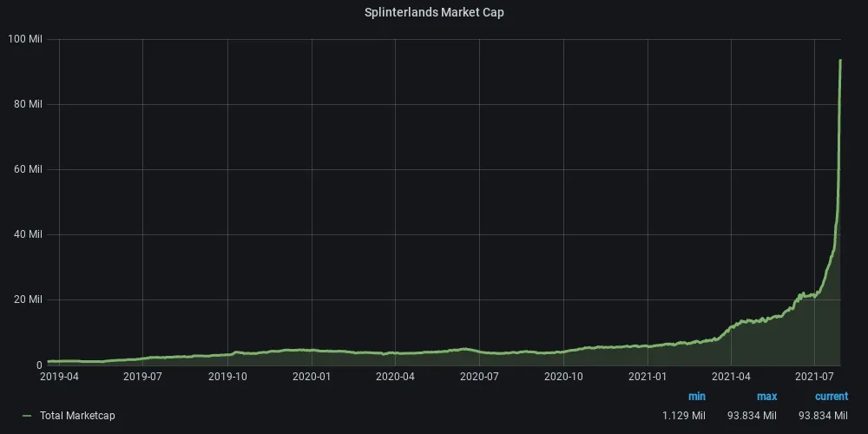Click the peak of the market cap line

840,60
